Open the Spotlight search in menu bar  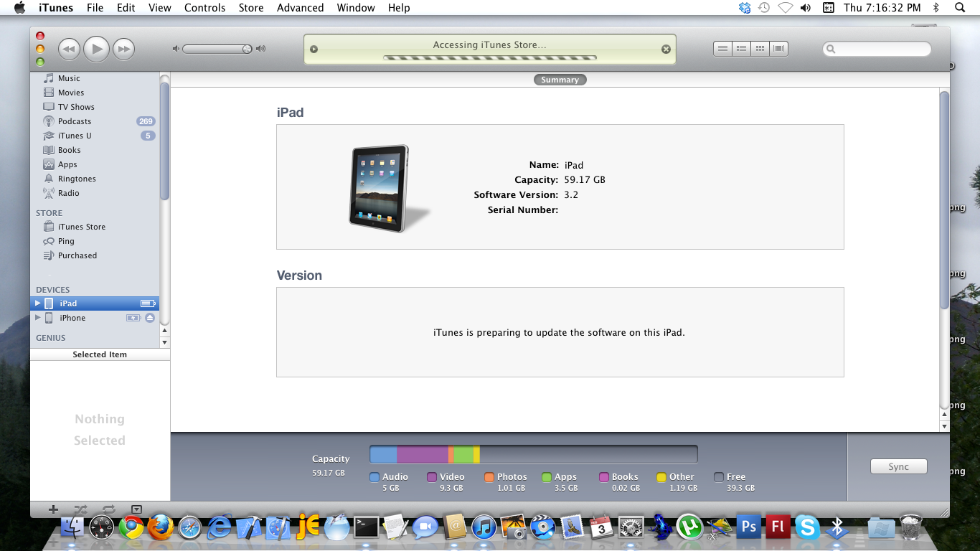point(960,8)
